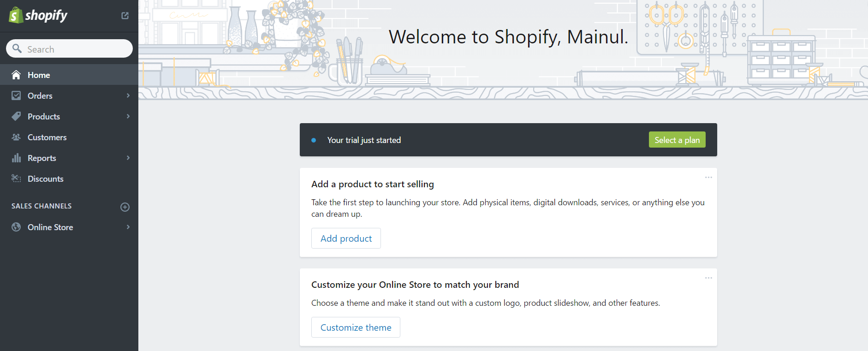This screenshot has height=351, width=868.
Task: Open Products section in sidebar
Action: (69, 116)
